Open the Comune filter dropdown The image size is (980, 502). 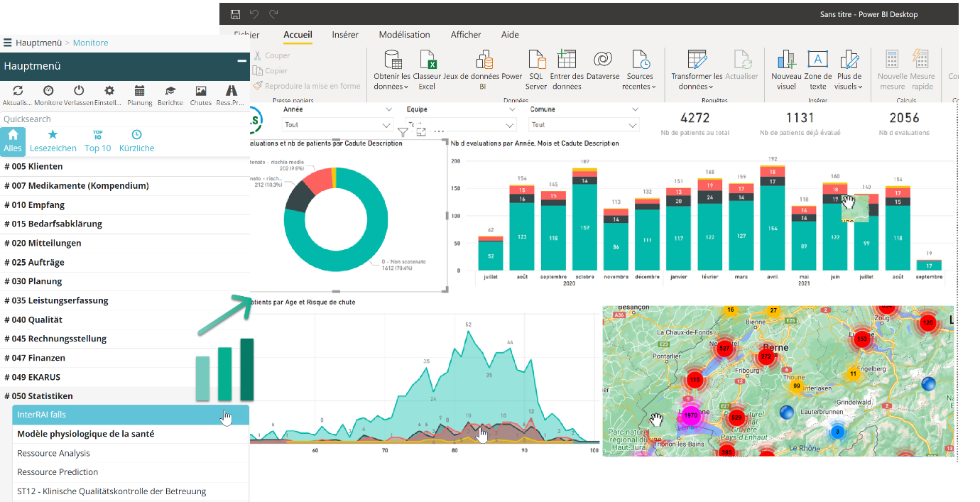(x=633, y=125)
